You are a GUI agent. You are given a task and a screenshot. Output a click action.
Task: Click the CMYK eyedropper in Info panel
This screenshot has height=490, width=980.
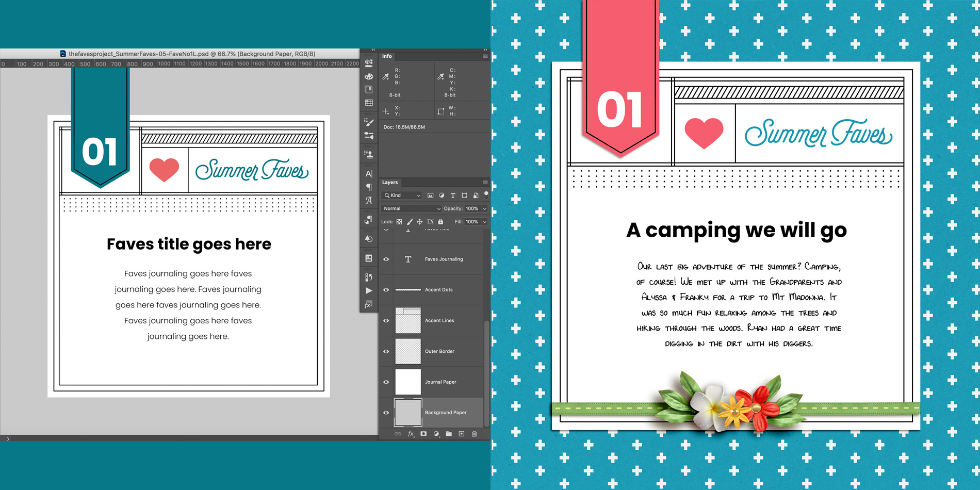pos(441,76)
